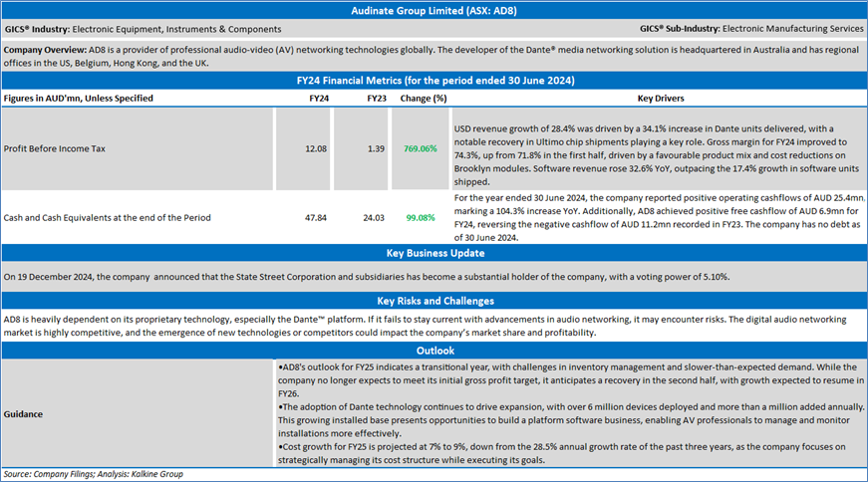Screen dimensions: 868x482
Task: Click the FY23 value '1.39'
Action: click(376, 148)
